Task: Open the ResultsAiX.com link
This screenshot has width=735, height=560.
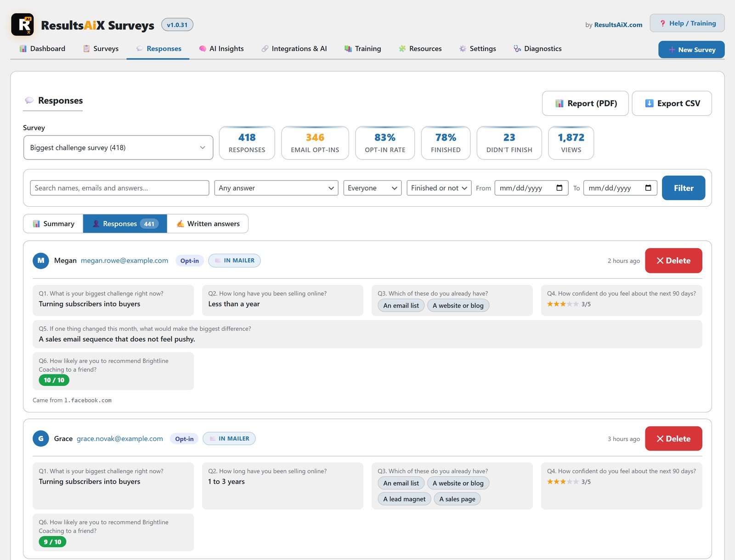Action: pos(618,25)
